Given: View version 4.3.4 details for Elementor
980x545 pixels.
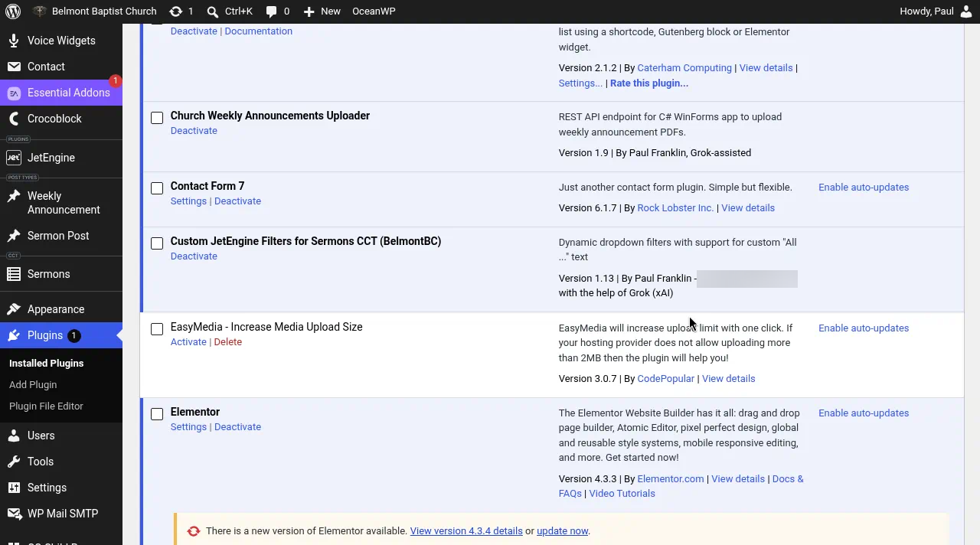Looking at the screenshot, I should pos(466,531).
